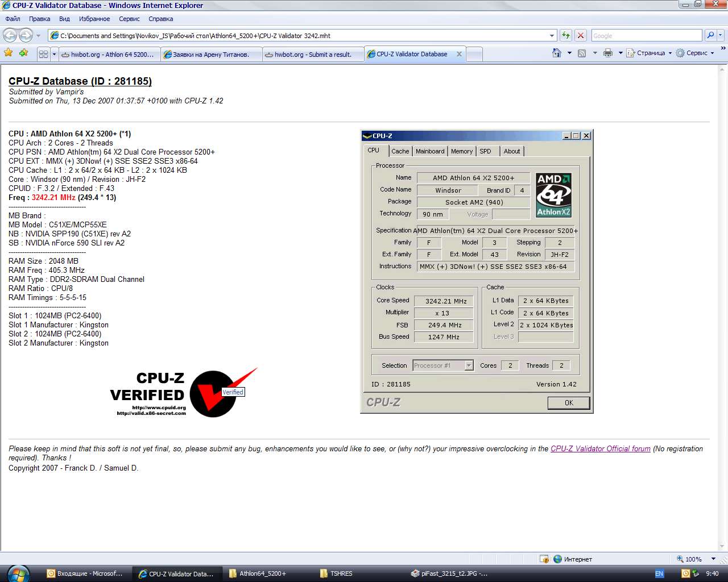Open search provider options dropdown arrow
This screenshot has width=728, height=582.
tap(721, 35)
